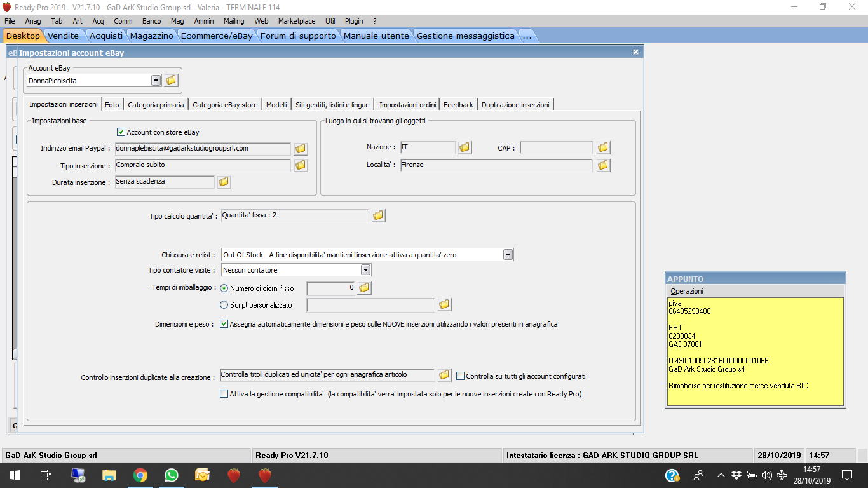Click the Vendite main tab

click(64, 36)
